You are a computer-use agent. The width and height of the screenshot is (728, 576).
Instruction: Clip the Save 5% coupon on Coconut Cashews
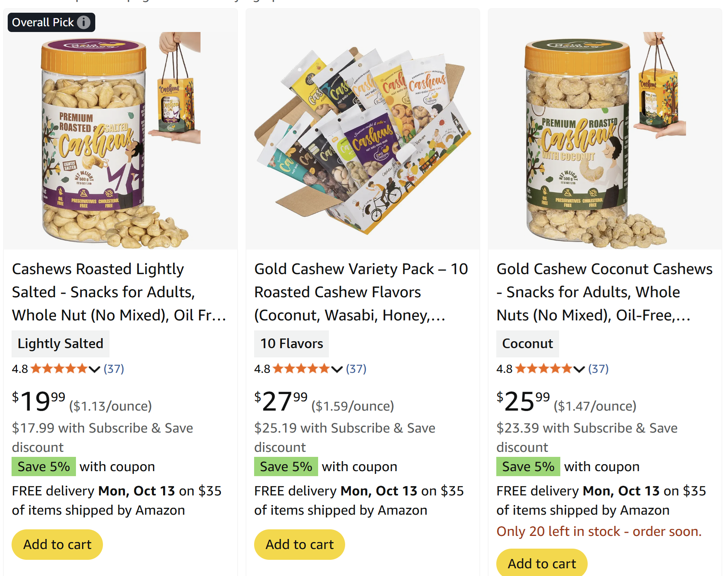point(528,467)
